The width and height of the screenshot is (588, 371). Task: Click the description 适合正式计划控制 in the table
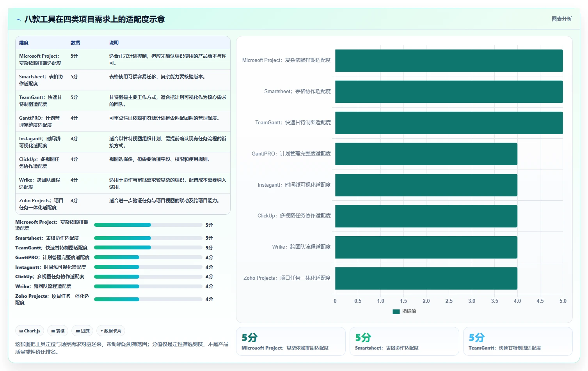point(168,59)
